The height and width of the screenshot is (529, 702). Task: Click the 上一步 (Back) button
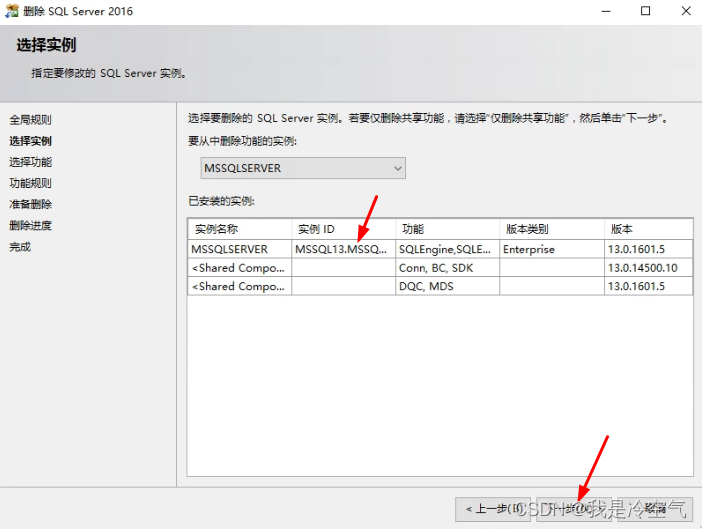[x=493, y=509]
